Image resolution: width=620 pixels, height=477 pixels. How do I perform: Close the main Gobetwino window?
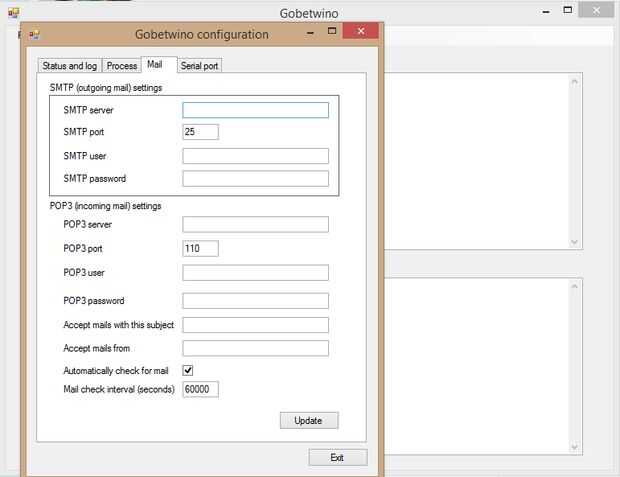pos(596,10)
